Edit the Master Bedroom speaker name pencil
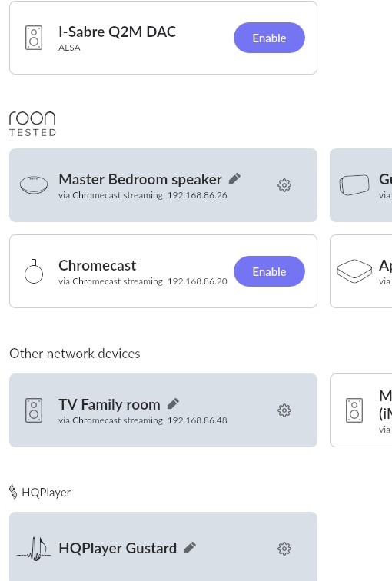392x581 pixels. 234,178
